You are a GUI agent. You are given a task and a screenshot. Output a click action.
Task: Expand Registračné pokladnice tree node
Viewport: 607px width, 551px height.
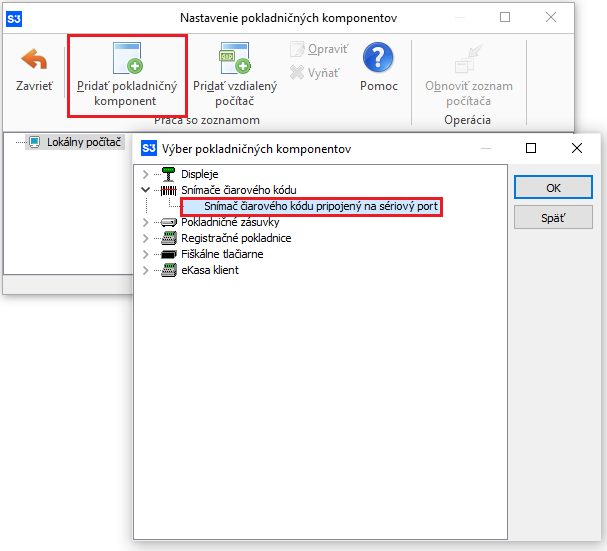146,238
